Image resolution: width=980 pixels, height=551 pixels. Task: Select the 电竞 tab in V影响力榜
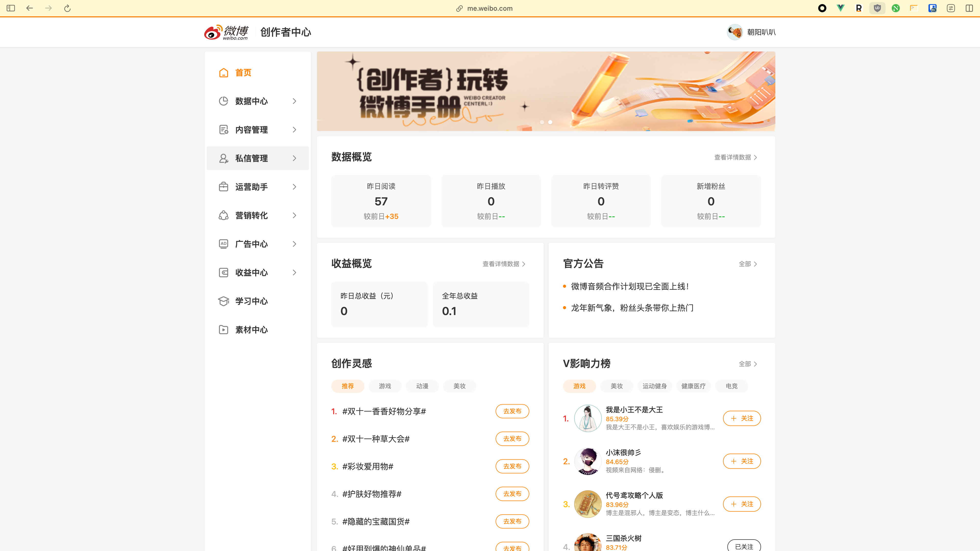(732, 386)
